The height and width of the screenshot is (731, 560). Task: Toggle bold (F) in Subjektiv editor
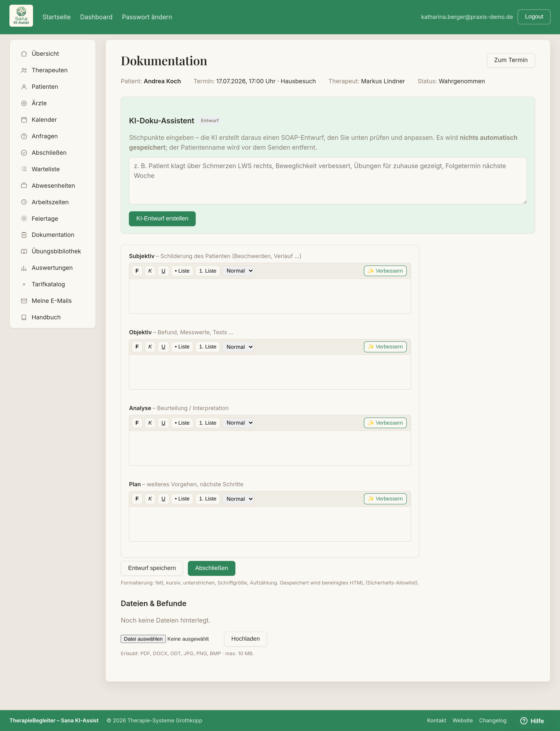click(x=137, y=271)
